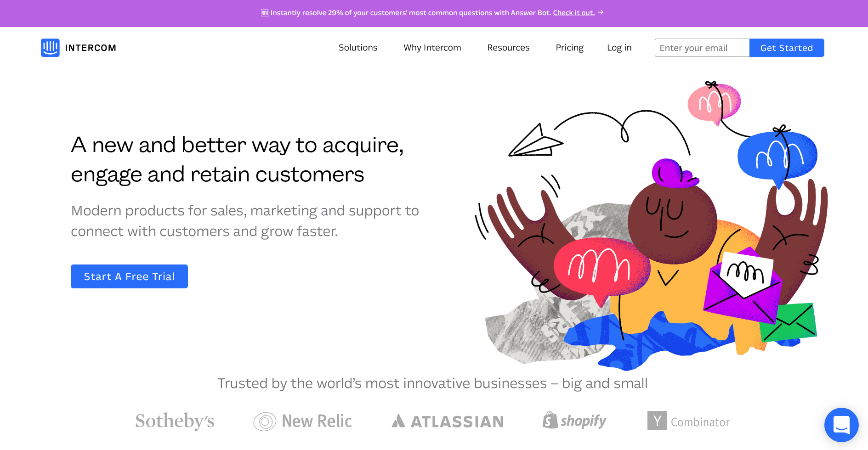868x450 pixels.
Task: Open the Solutions menu
Action: tap(358, 48)
